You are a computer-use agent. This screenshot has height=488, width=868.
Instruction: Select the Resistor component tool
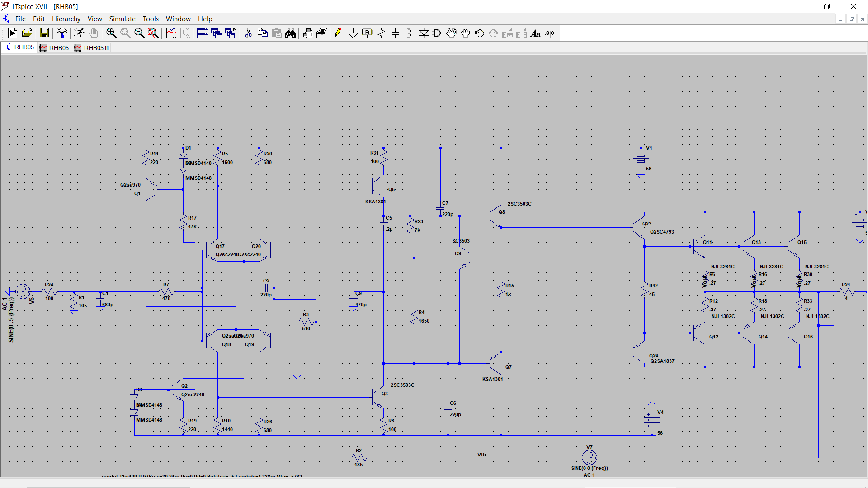click(382, 33)
